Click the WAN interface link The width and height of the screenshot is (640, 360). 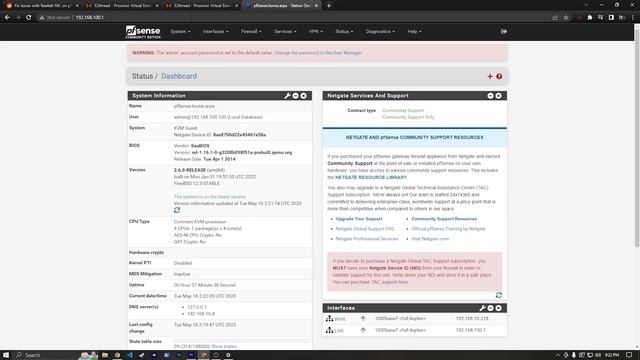pyautogui.click(x=340, y=319)
